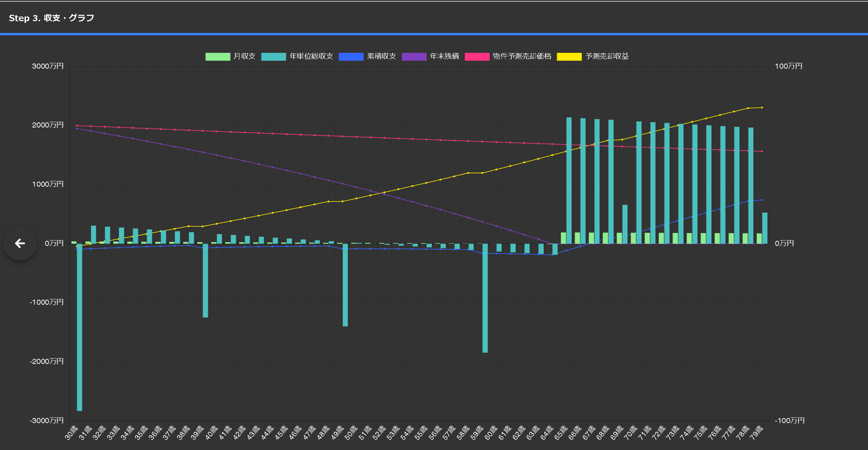Click the teal 年単位総収支 color swatch
Image resolution: width=868 pixels, height=450 pixels.
click(x=273, y=57)
